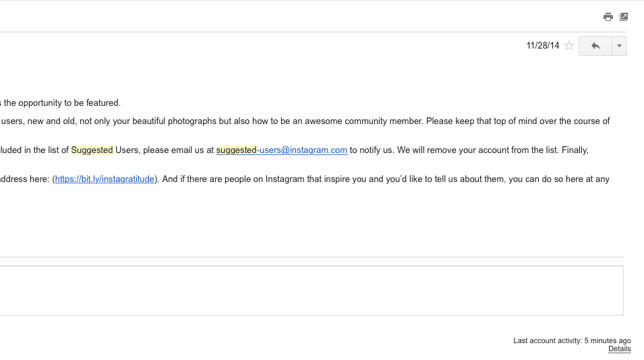Click the Print all printer icon
The width and height of the screenshot is (644, 360).
(x=608, y=17)
